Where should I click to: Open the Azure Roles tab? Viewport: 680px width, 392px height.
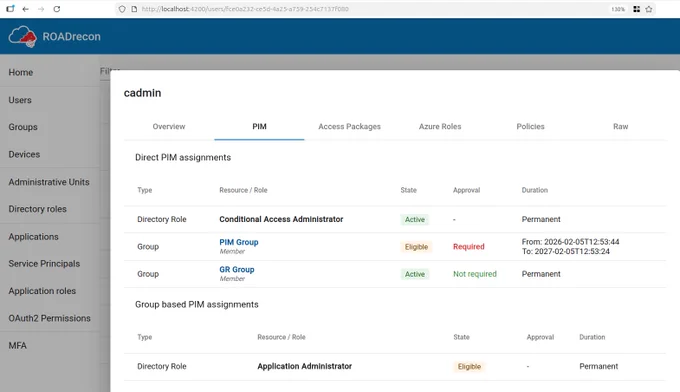coord(440,127)
